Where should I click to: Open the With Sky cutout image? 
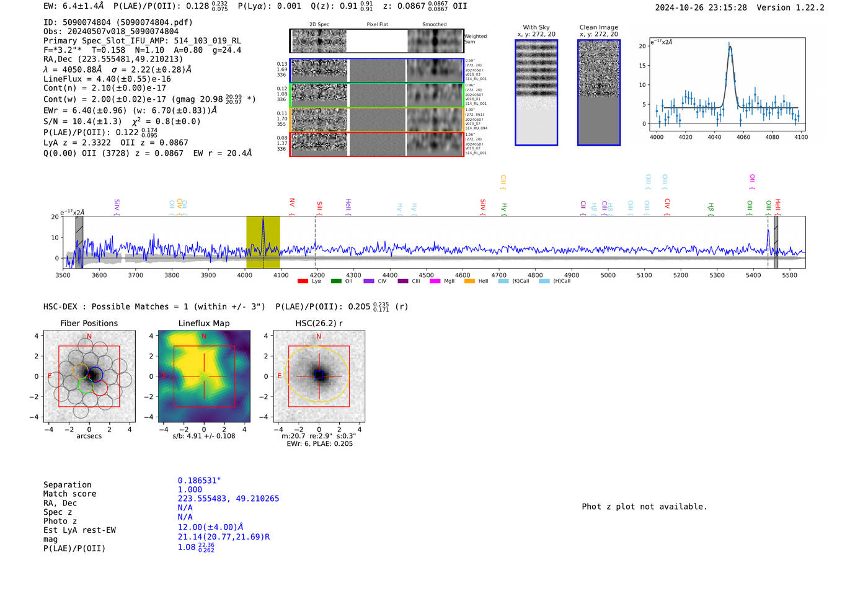536,93
